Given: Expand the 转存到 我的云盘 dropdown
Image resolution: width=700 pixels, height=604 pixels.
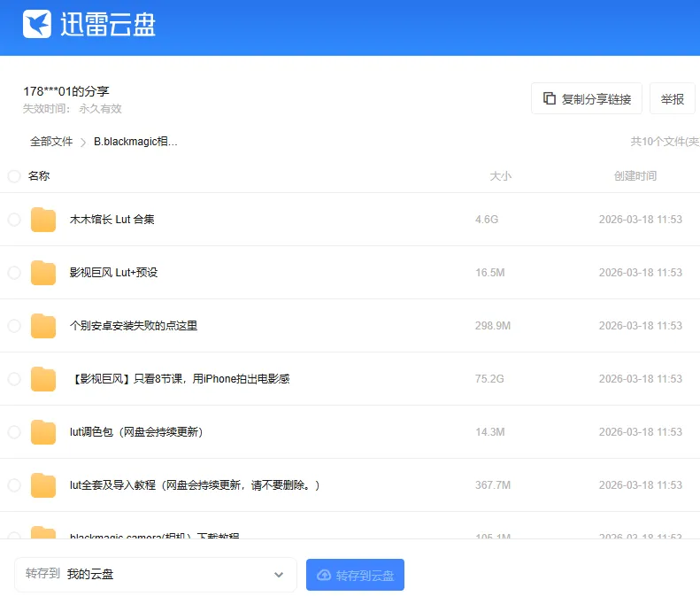Looking at the screenshot, I should [156, 575].
